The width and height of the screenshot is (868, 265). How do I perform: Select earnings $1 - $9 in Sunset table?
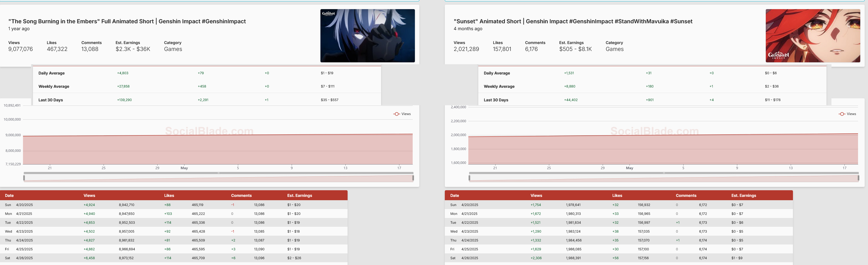(x=737, y=258)
